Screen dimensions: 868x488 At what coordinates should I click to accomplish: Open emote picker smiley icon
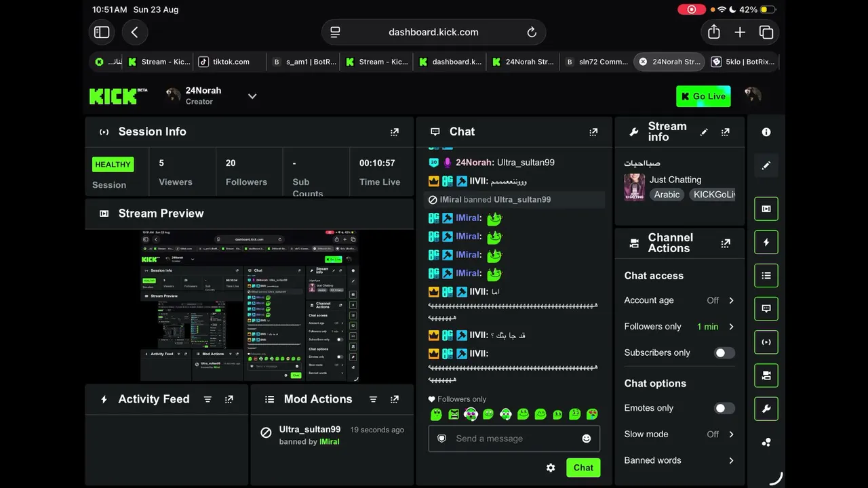[x=587, y=439]
